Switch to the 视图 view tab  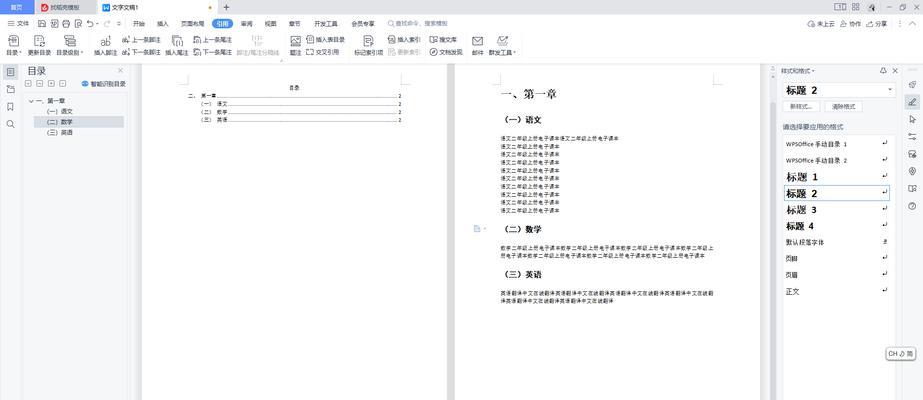(x=271, y=24)
